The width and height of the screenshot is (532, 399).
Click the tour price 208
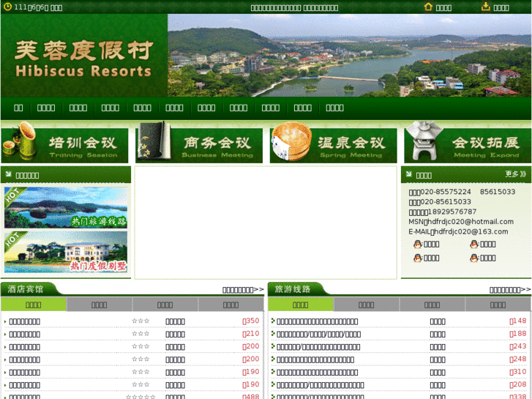[518, 384]
